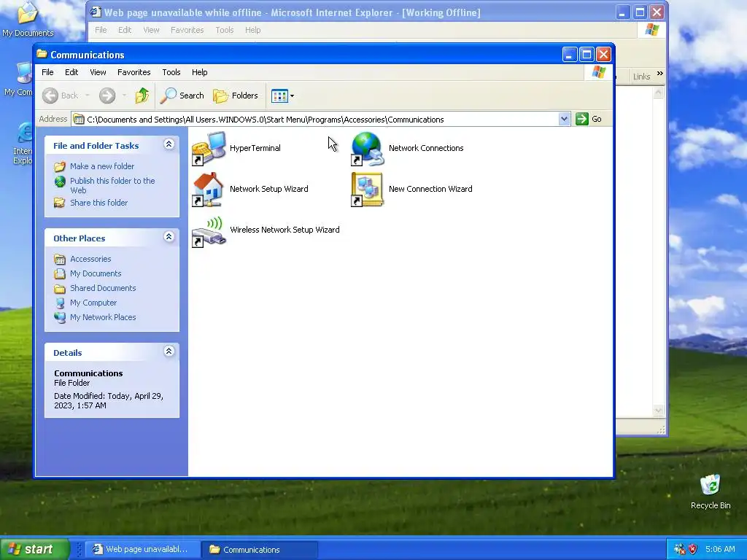Toggle the Folders pane
The height and width of the screenshot is (560, 747).
(236, 96)
